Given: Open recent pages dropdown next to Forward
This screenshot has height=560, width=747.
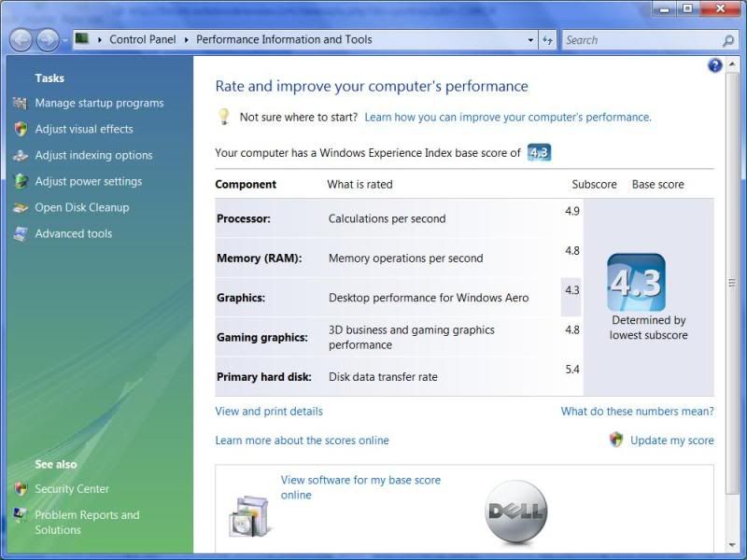Looking at the screenshot, I should 64,40.
